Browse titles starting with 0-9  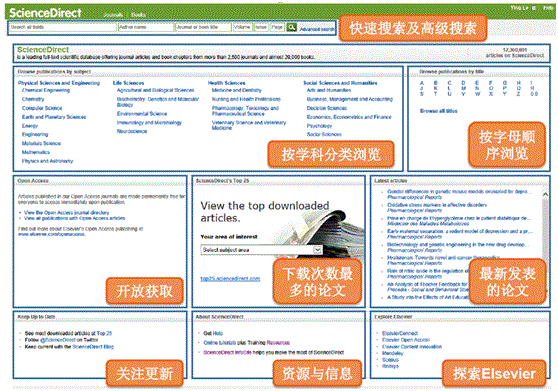coord(534,94)
